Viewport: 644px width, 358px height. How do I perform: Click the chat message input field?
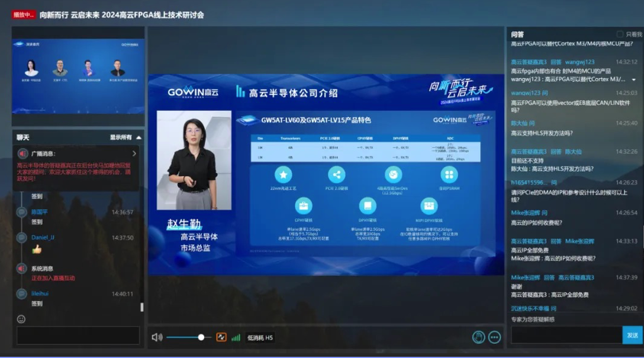pos(78,335)
